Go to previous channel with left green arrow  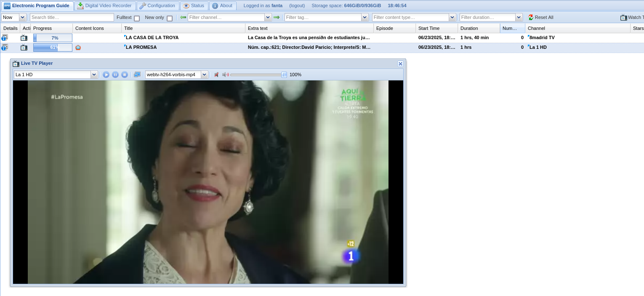183,17
